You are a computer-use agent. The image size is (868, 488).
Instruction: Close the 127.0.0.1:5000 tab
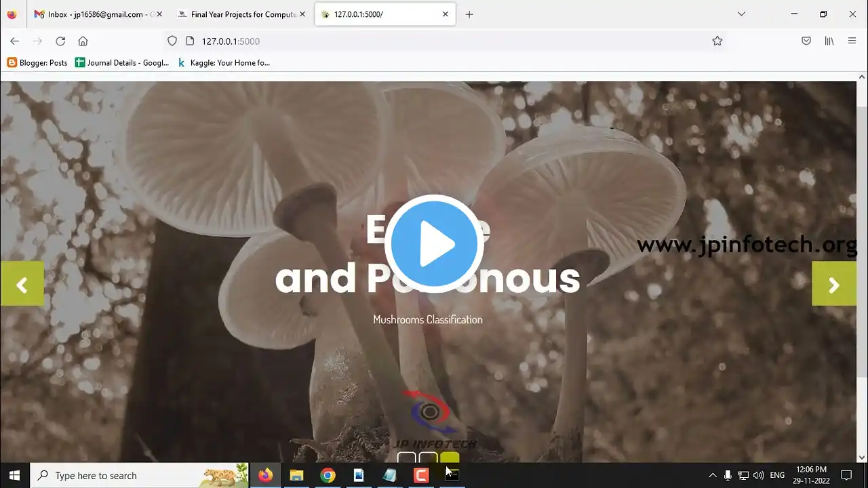coord(446,14)
